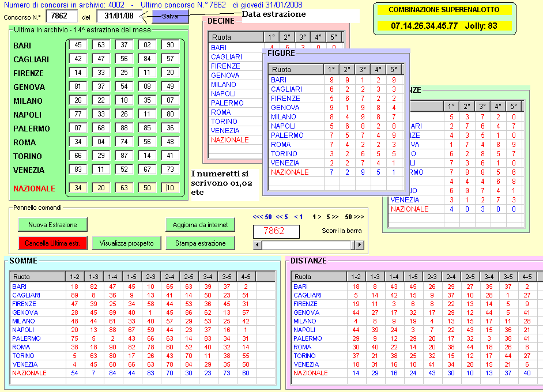Select NAZIONALE row in FIGURE table
Viewport: 543px width, 392px height.
(336, 172)
